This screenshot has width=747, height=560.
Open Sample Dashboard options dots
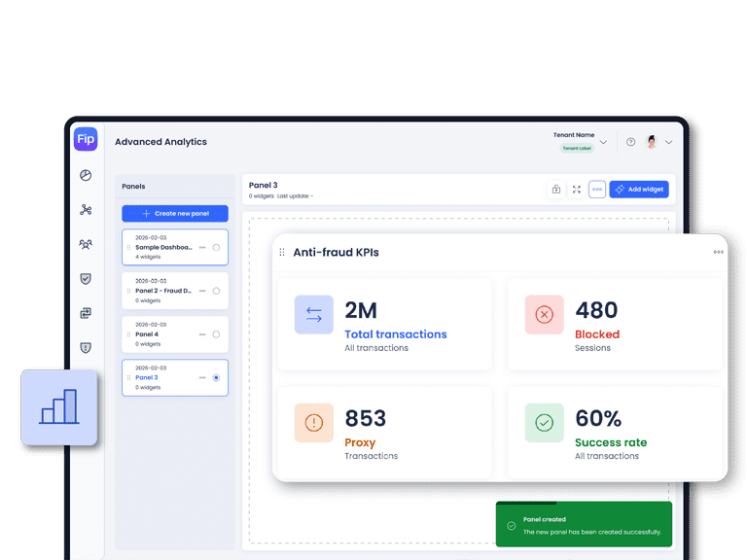coord(202,248)
